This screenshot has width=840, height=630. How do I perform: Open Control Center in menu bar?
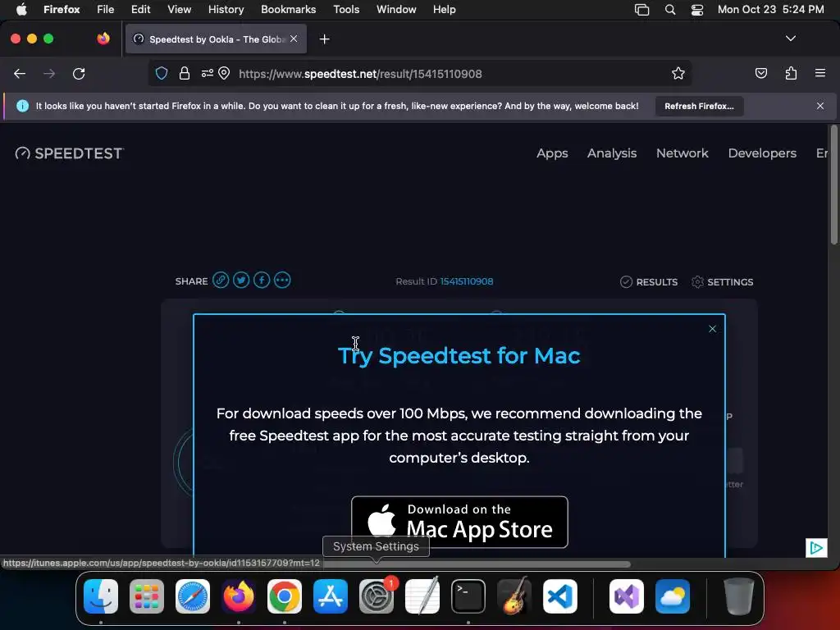coord(697,9)
